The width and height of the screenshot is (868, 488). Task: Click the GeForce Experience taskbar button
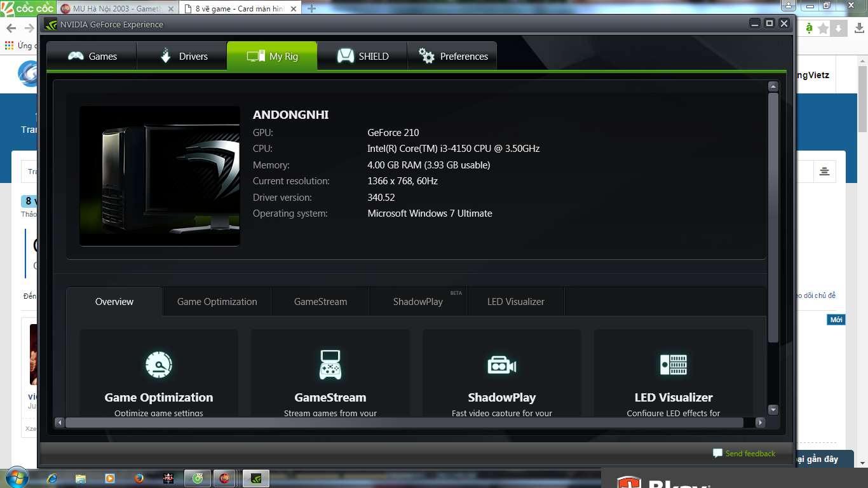(x=256, y=478)
